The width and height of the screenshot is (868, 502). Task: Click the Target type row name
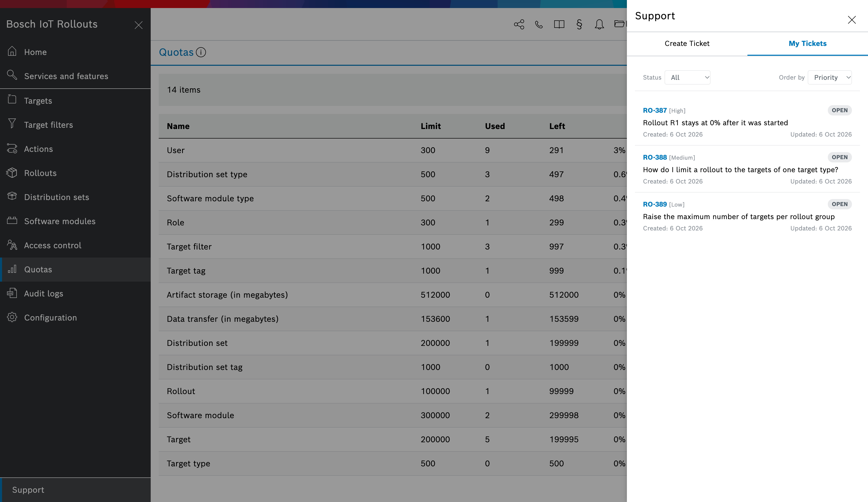tap(188, 463)
